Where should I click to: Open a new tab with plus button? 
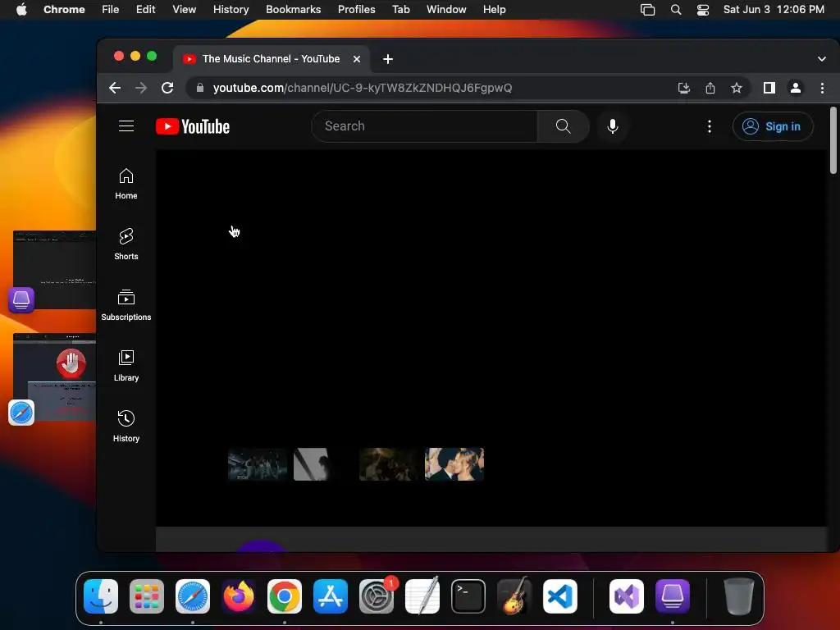pyautogui.click(x=388, y=59)
